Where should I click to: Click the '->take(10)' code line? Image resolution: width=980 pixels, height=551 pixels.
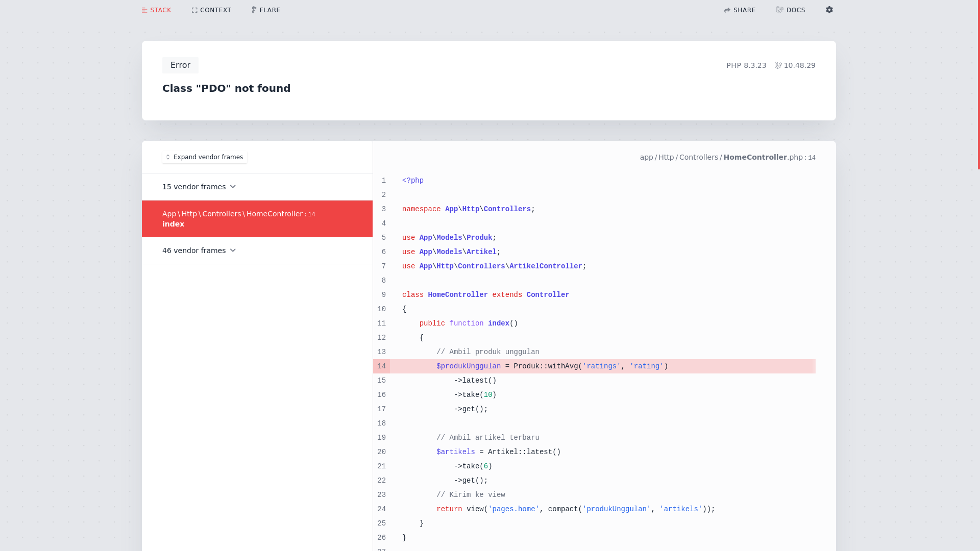tap(475, 395)
